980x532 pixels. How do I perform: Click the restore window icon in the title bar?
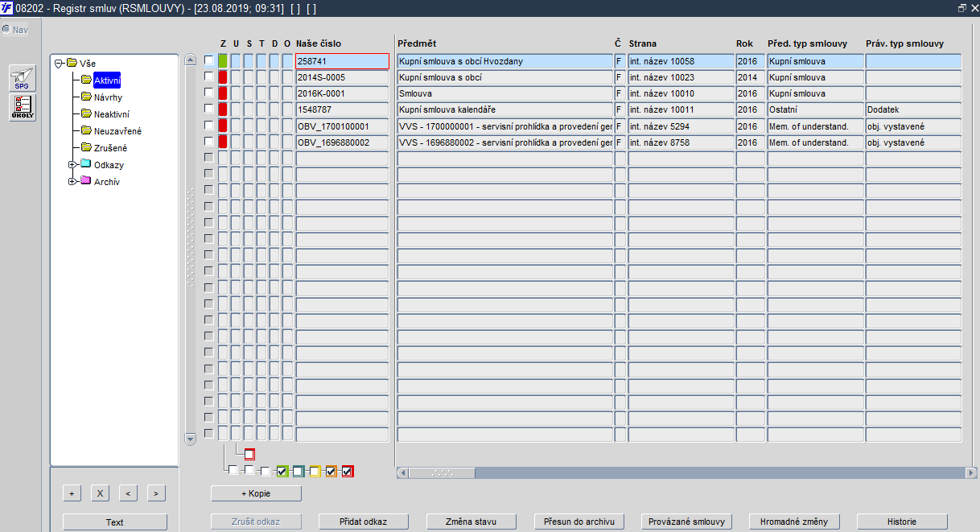(x=961, y=7)
